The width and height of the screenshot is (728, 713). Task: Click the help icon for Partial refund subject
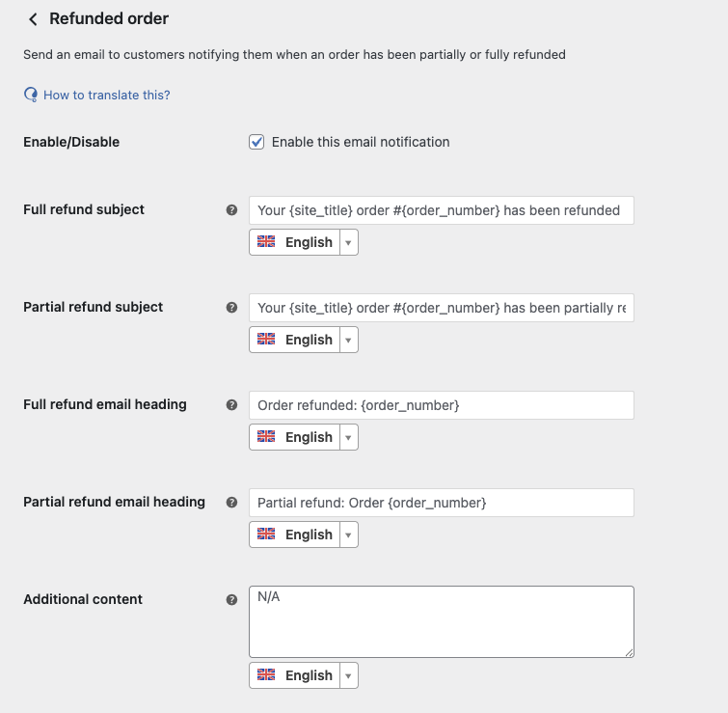point(231,307)
